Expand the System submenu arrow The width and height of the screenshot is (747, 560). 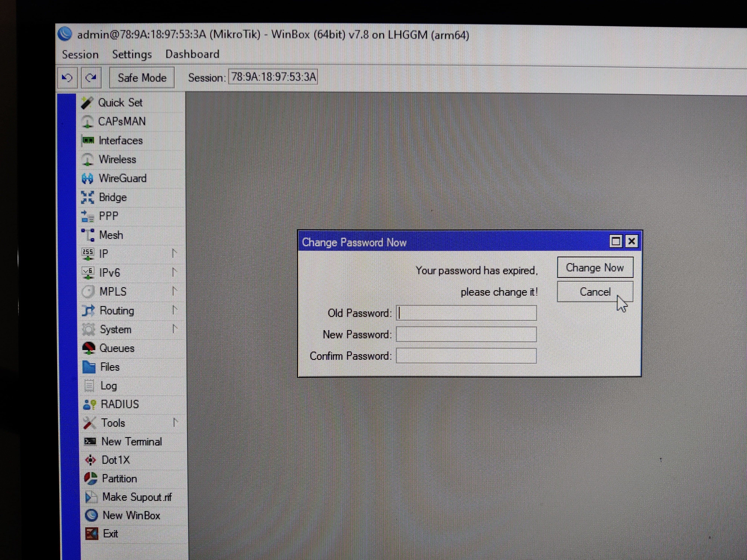click(175, 328)
